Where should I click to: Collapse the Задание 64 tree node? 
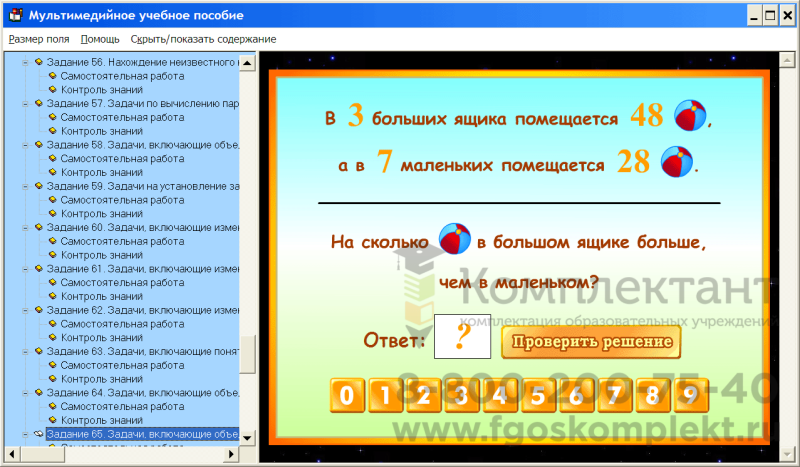pyautogui.click(x=25, y=393)
